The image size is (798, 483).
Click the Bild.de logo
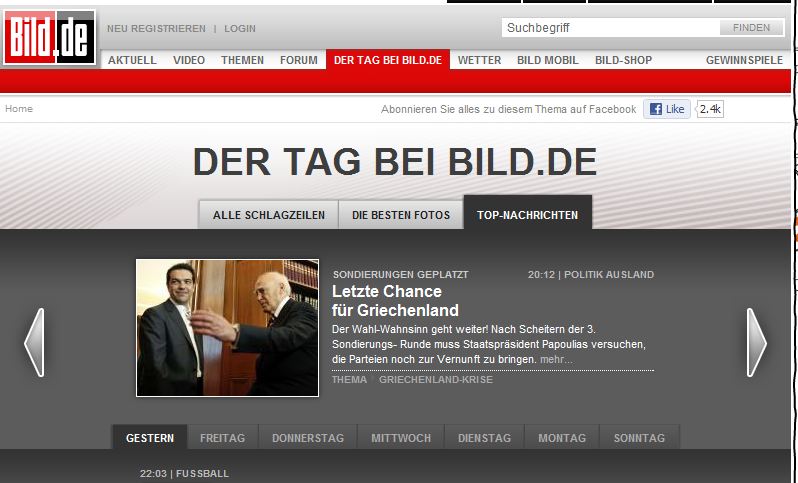49,37
